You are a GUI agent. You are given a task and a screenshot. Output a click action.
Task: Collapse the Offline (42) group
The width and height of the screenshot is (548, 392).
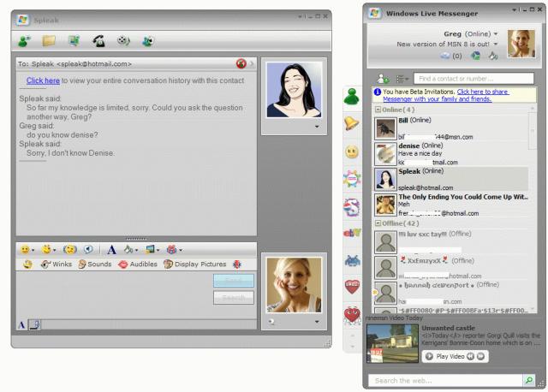coord(378,223)
